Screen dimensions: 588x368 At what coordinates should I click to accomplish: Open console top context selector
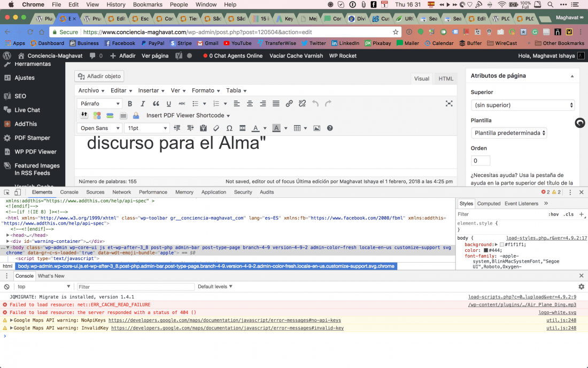[43, 287]
